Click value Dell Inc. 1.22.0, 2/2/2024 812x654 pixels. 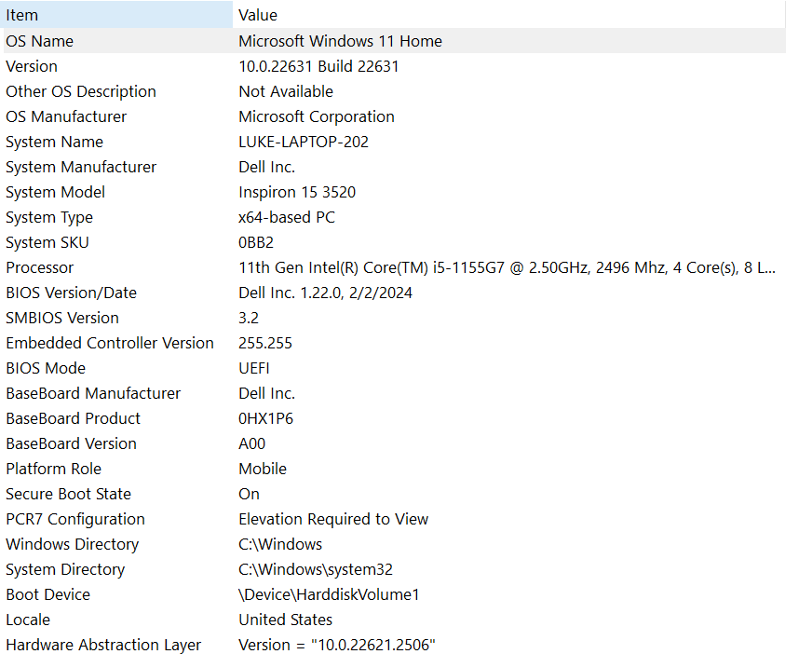[325, 293]
